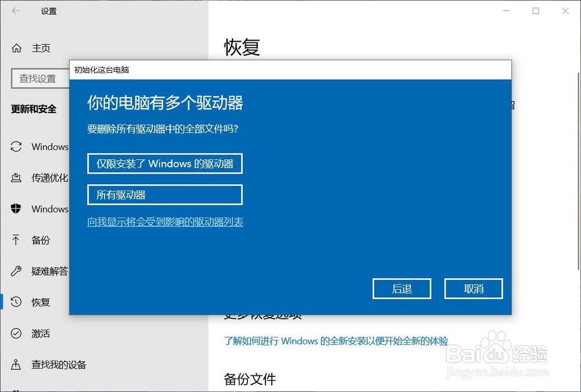Screen dimensions: 581x392
Task: Click the 取消 button
Action: tap(474, 288)
